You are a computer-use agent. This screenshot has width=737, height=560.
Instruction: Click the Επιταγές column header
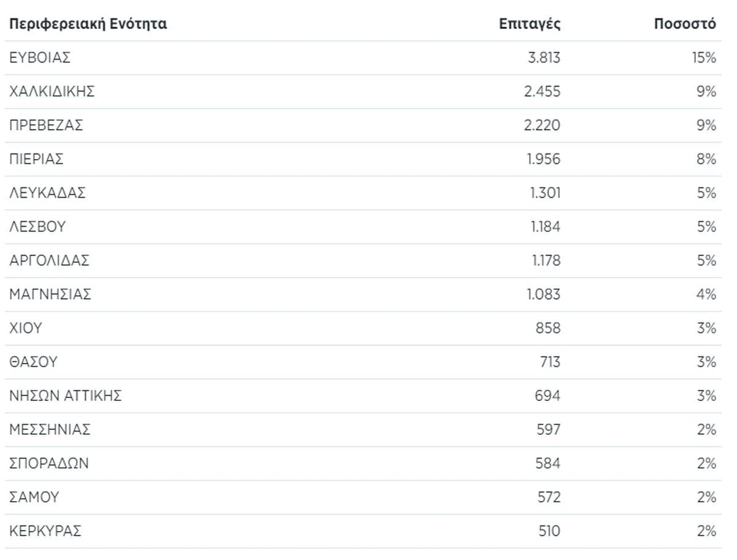point(529,25)
